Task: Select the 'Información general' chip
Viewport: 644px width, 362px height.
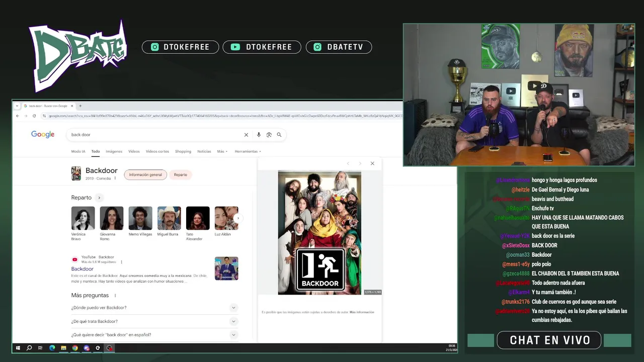Action: point(145,175)
